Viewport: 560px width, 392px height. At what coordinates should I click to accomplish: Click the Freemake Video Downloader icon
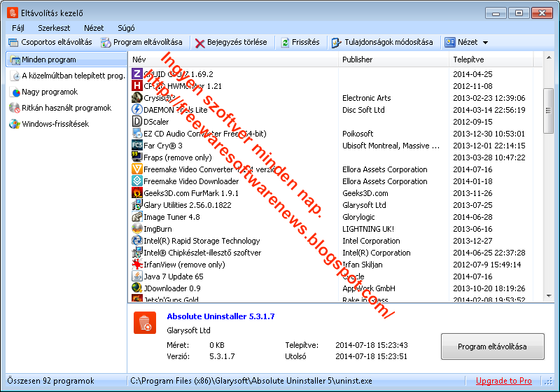click(x=137, y=181)
